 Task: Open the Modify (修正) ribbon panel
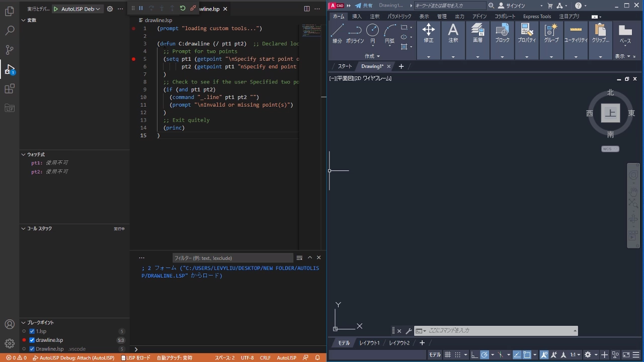pos(429,40)
